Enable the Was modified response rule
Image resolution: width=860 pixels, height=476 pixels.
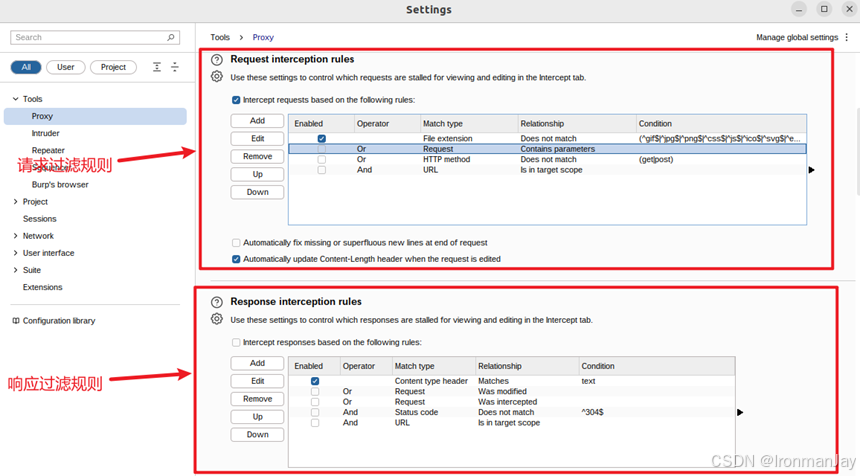pos(315,392)
